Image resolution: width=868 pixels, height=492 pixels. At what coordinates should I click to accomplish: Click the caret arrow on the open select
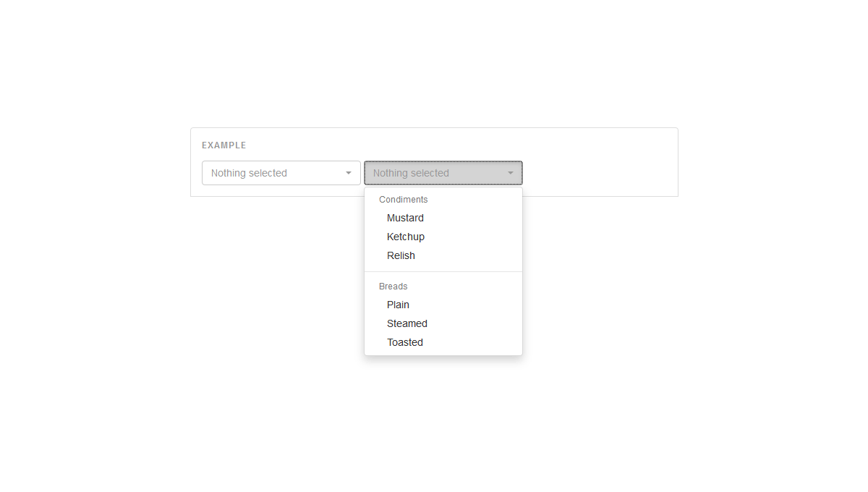(511, 173)
